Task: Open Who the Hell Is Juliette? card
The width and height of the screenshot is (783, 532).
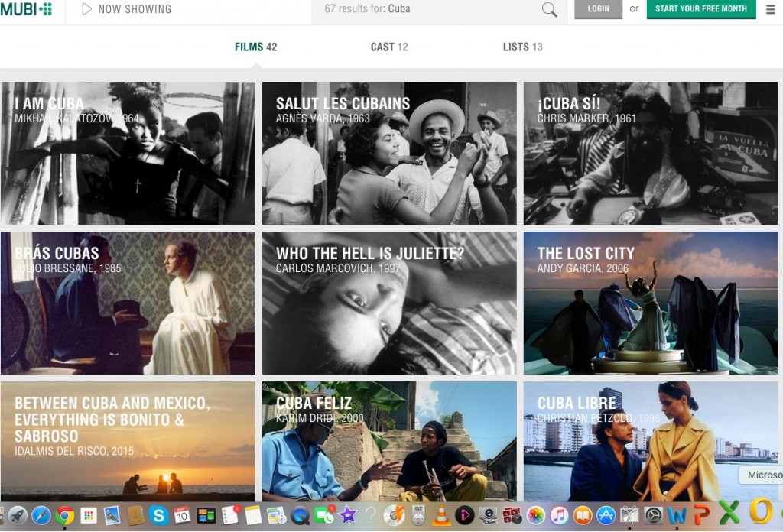Action: pyautogui.click(x=389, y=303)
